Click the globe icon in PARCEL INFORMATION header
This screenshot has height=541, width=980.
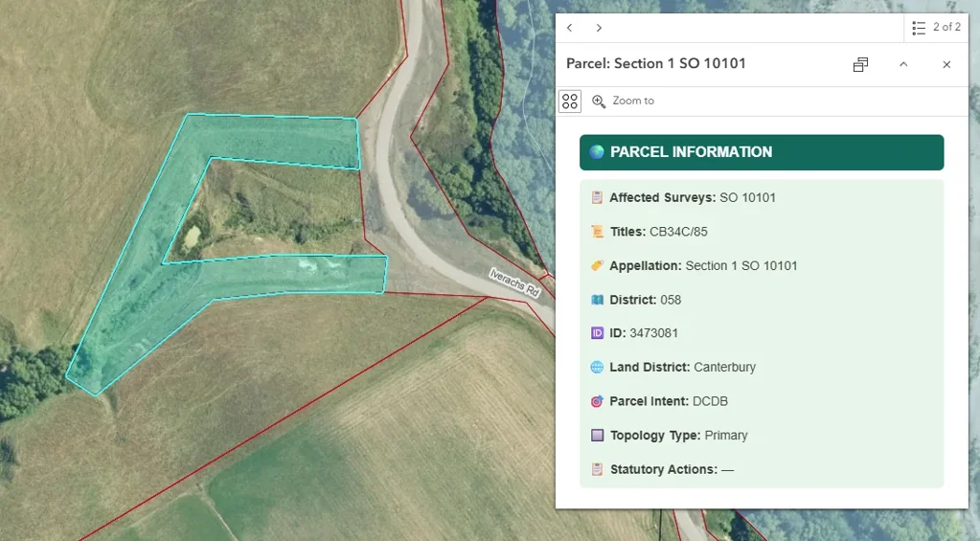(597, 152)
